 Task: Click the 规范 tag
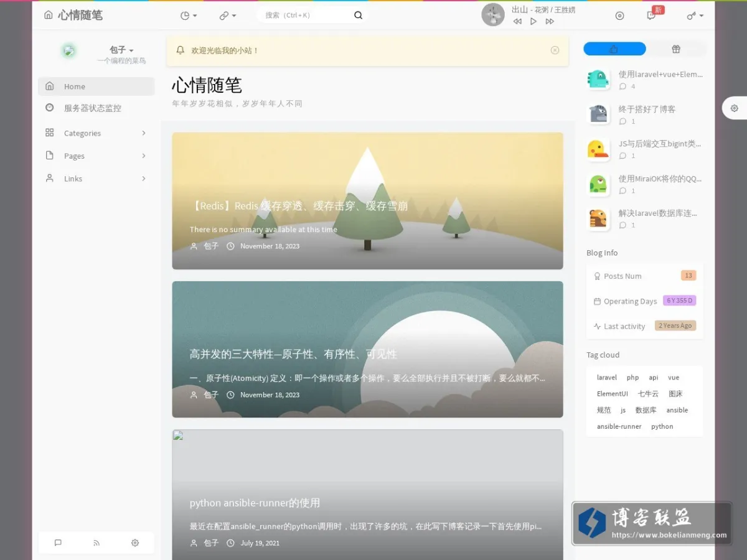pyautogui.click(x=604, y=410)
